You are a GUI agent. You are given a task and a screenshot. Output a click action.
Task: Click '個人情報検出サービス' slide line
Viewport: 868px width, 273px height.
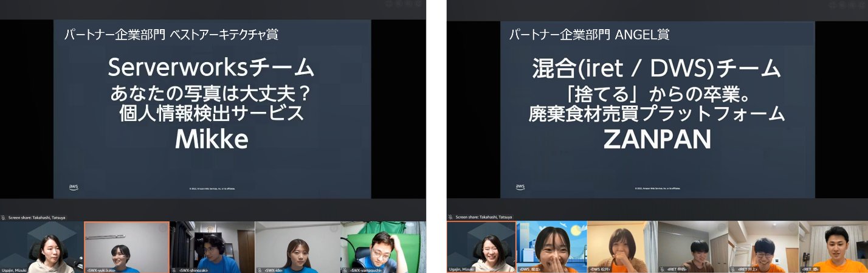pyautogui.click(x=212, y=113)
